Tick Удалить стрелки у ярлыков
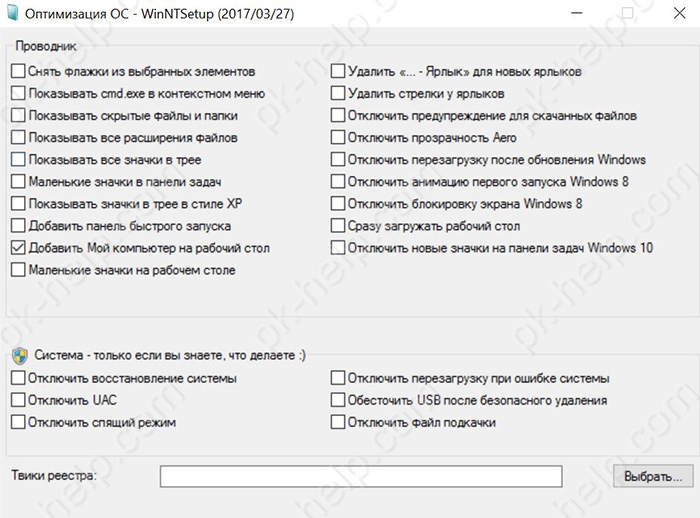This screenshot has height=518, width=700. click(x=338, y=93)
